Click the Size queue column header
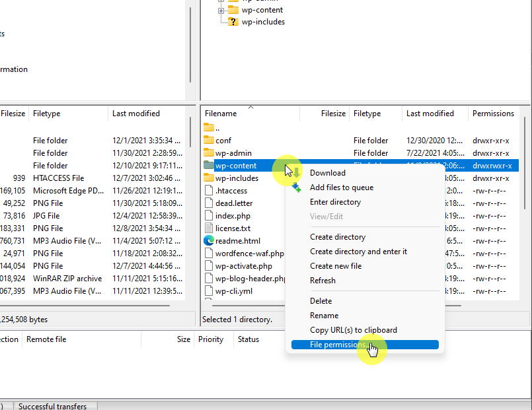This screenshot has height=410, width=532. click(x=167, y=339)
